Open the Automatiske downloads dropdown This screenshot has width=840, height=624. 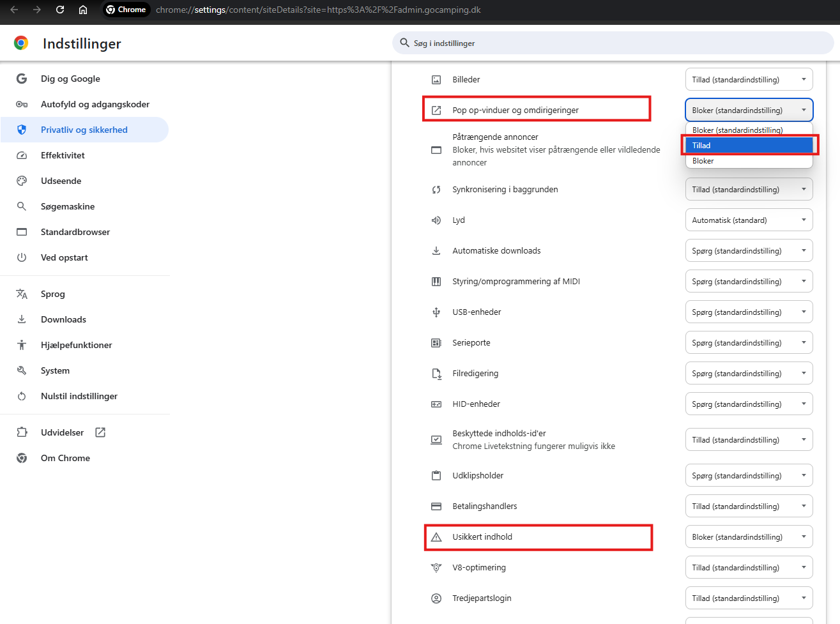coord(749,251)
